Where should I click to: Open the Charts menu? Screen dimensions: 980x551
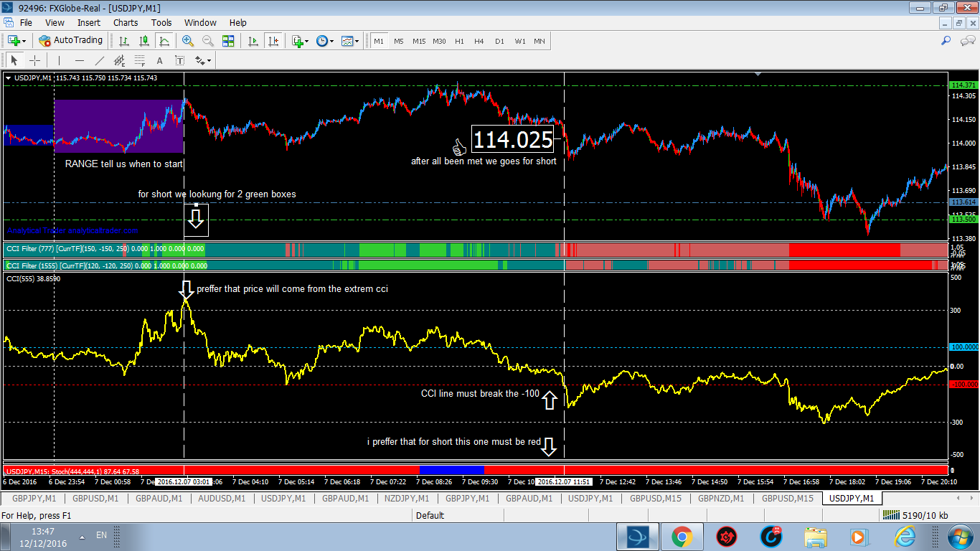126,22
